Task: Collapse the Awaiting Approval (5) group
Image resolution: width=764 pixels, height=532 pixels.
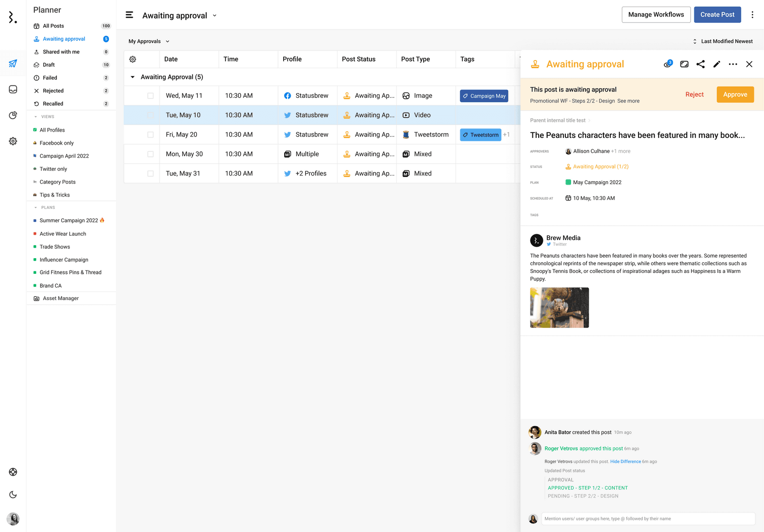Action: point(133,77)
